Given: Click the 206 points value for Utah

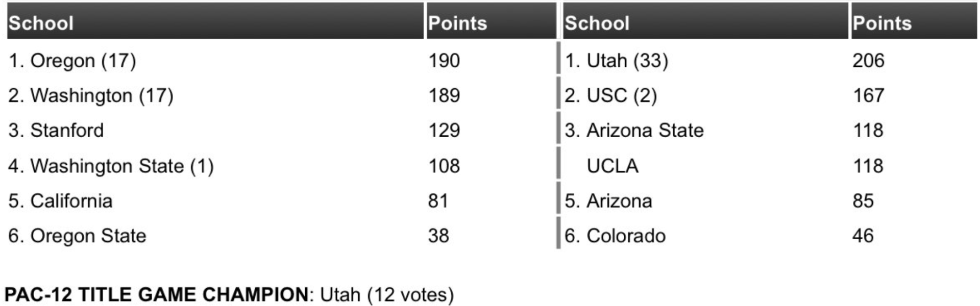Looking at the screenshot, I should pos(868,61).
